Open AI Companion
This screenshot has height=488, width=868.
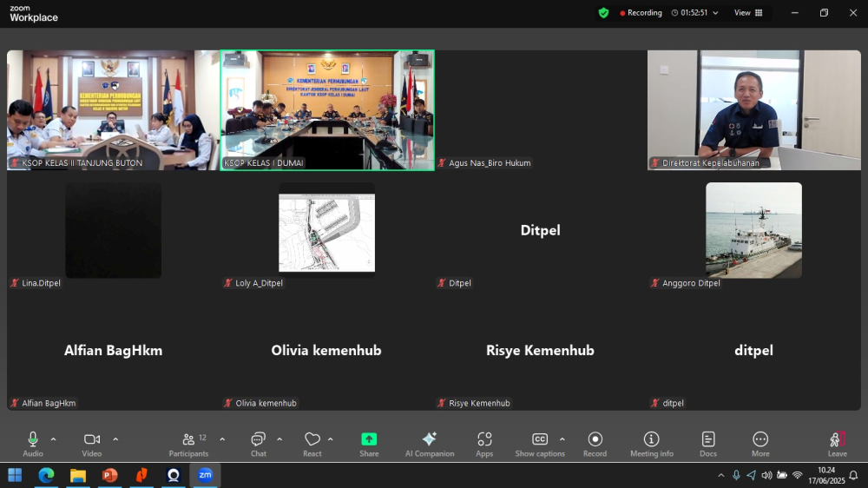tap(430, 445)
